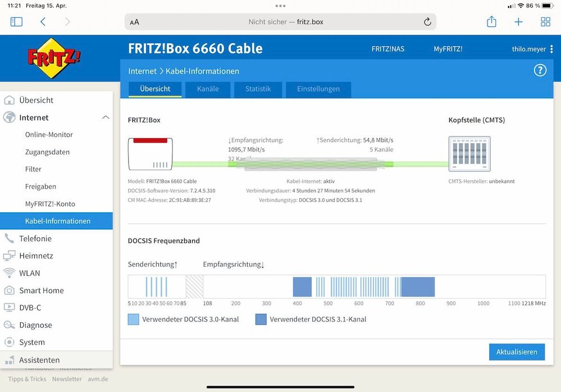Click the Internet breadcrumb link
The height and width of the screenshot is (392, 561).
coord(143,71)
